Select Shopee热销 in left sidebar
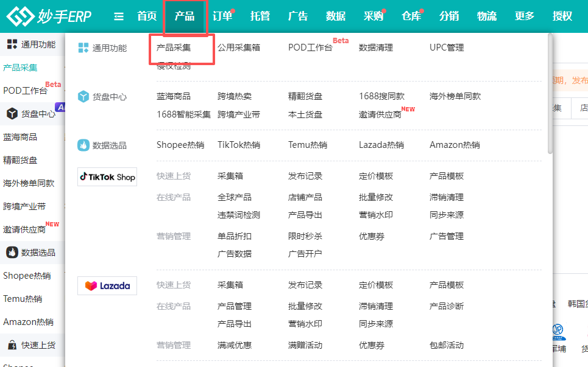Image resolution: width=588 pixels, height=367 pixels. (x=27, y=276)
